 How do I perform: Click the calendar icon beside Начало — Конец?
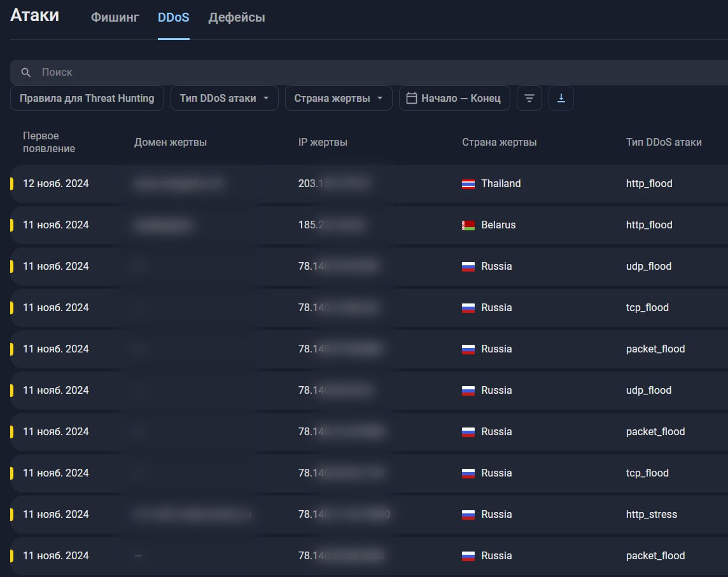pos(412,98)
